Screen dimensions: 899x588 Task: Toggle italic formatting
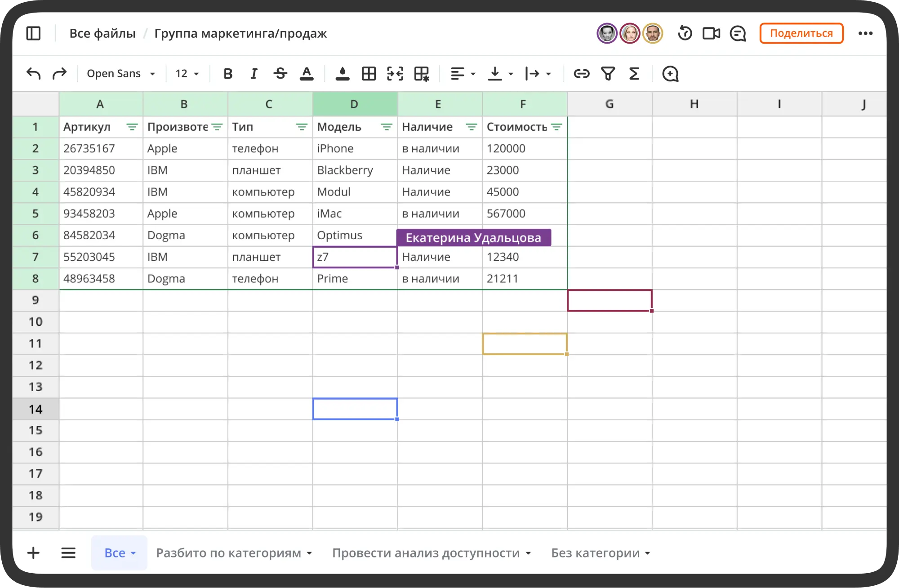click(254, 73)
